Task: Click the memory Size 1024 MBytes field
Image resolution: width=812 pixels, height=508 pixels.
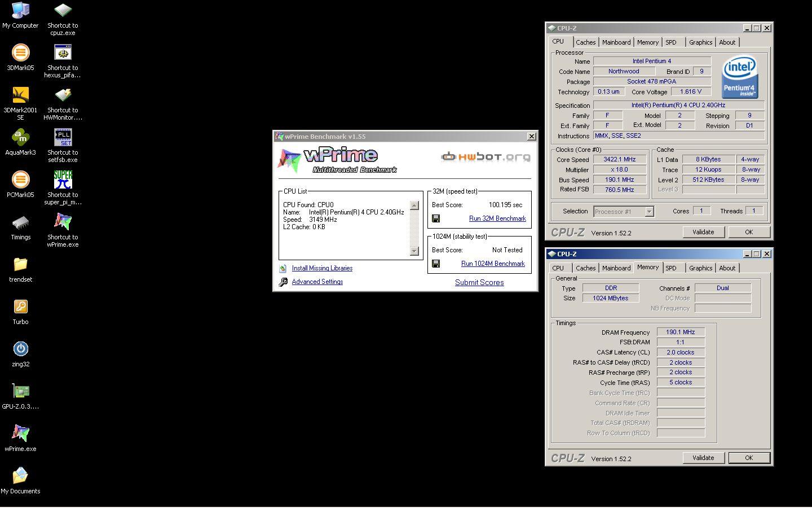Action: point(611,298)
